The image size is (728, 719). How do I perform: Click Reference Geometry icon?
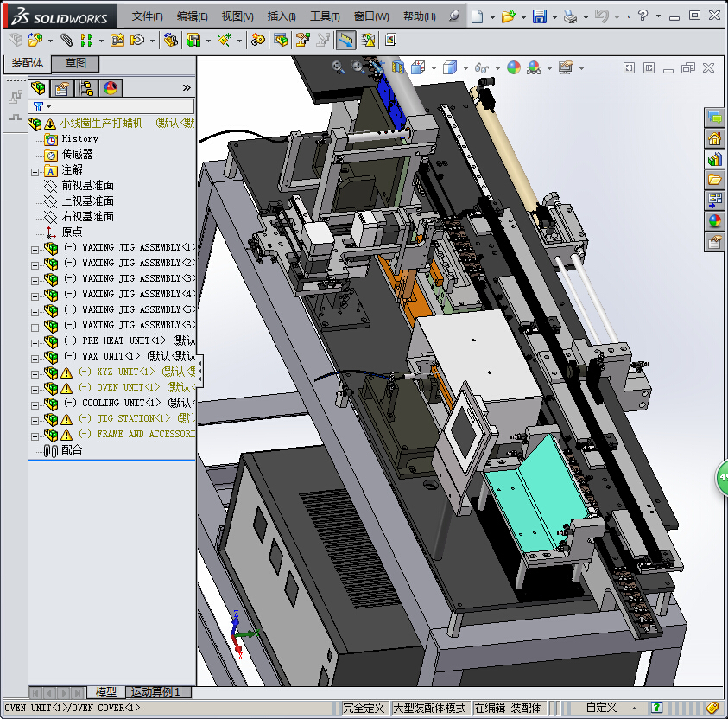(225, 40)
